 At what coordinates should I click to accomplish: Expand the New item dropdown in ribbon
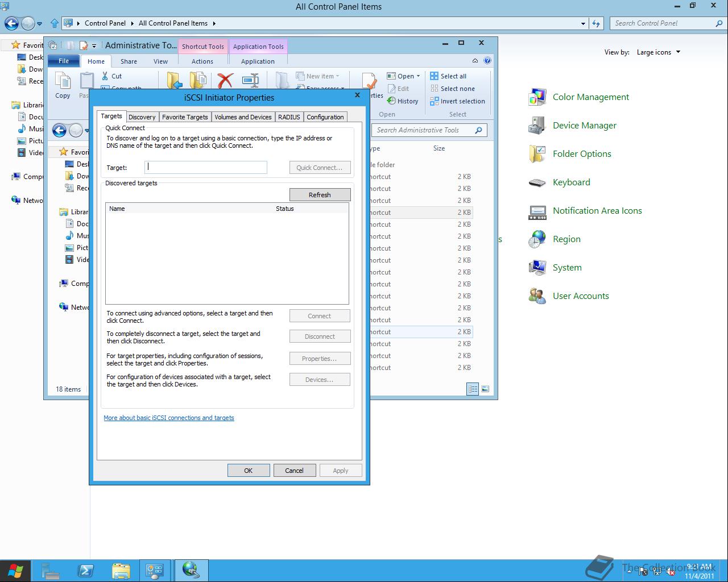tap(337, 76)
